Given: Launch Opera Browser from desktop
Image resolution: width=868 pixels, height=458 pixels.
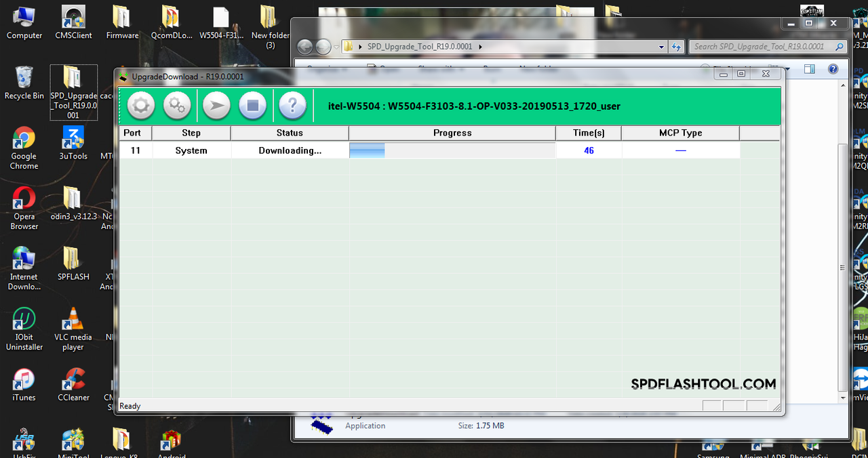Looking at the screenshot, I should 24,208.
